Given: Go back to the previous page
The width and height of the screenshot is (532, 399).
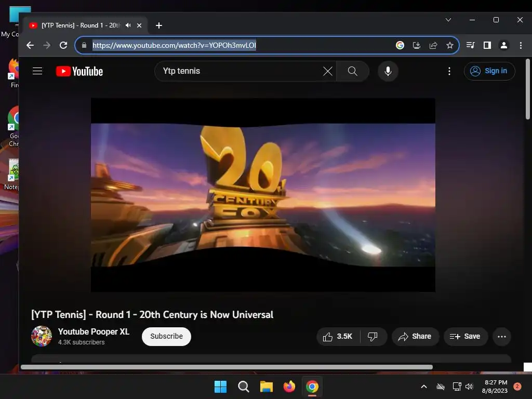Looking at the screenshot, I should coord(30,45).
